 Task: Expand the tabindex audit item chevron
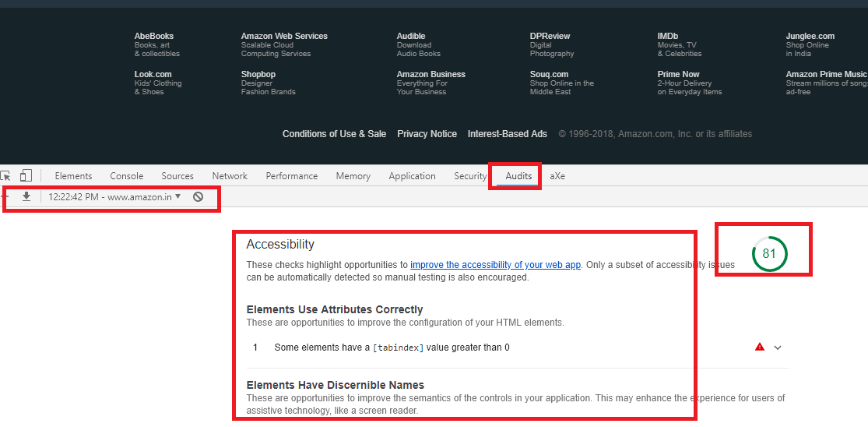(777, 348)
